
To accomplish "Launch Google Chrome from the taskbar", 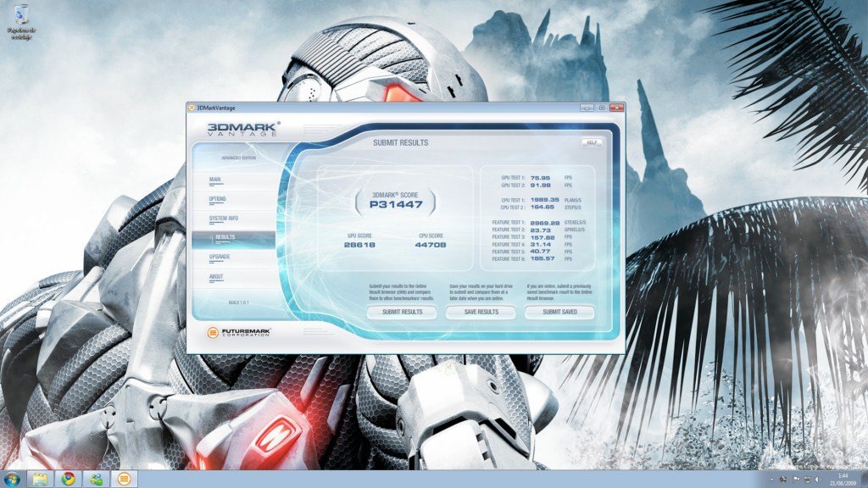I will 68,479.
